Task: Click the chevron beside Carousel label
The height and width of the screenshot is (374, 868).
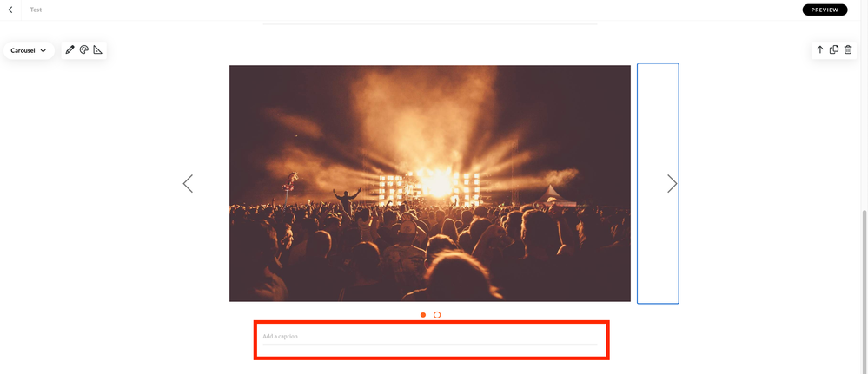Action: (x=43, y=51)
